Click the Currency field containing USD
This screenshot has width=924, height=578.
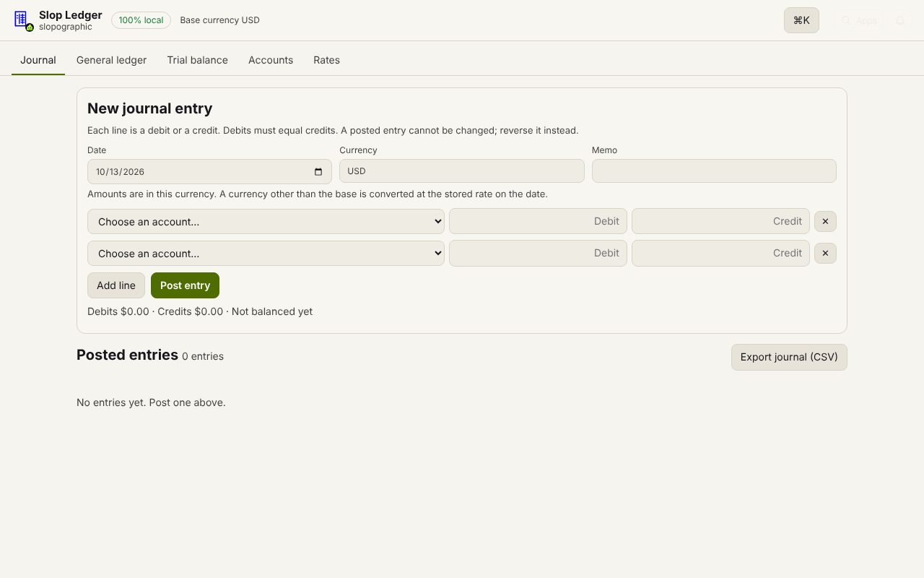tap(461, 171)
